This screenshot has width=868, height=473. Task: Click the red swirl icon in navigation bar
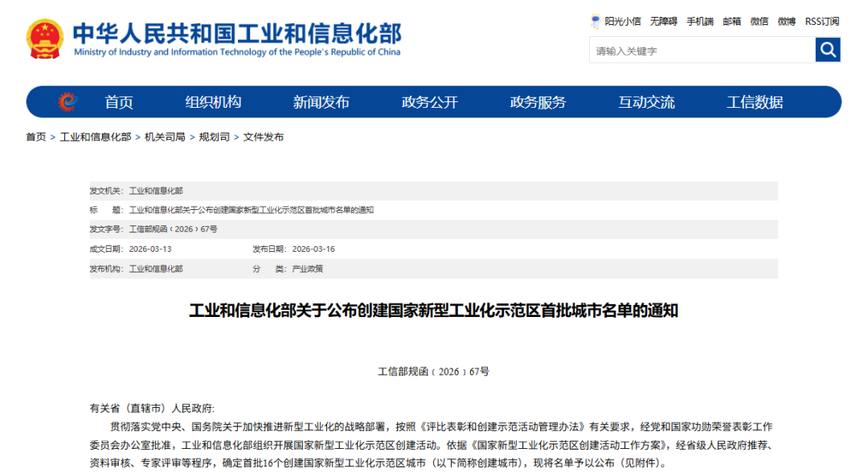tap(68, 102)
